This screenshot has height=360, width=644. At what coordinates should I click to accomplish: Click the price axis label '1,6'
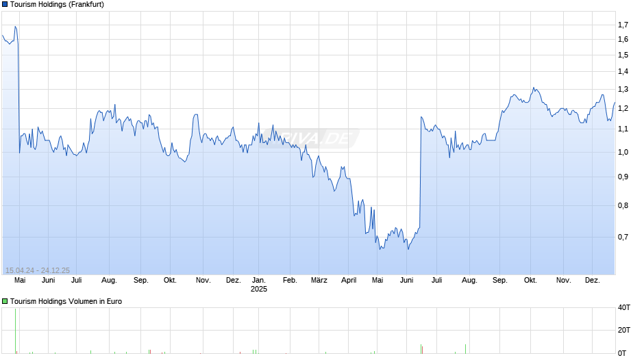[x=623, y=40]
